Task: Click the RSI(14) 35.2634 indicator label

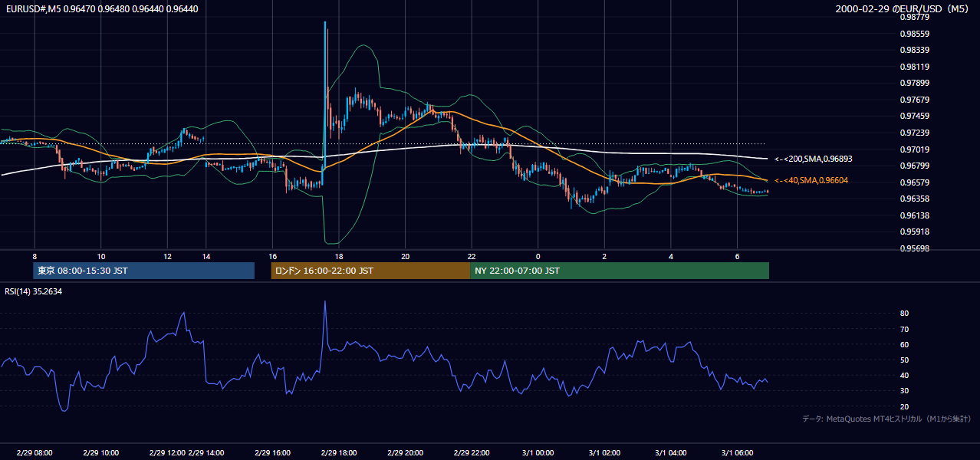Action: pos(33,291)
